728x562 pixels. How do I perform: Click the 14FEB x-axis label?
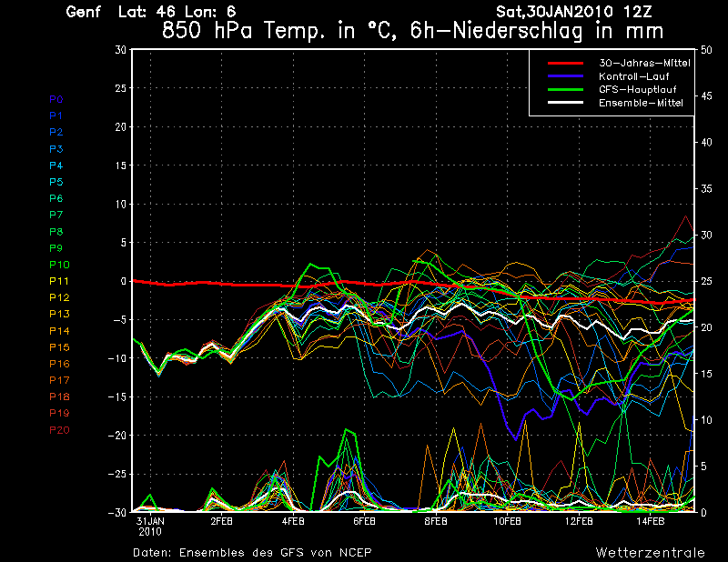click(x=650, y=521)
